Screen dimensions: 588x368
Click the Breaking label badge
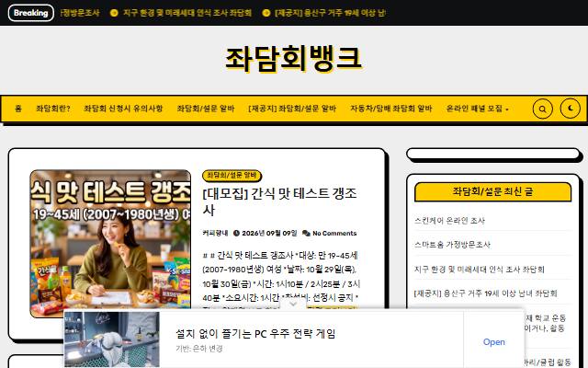[x=30, y=13]
